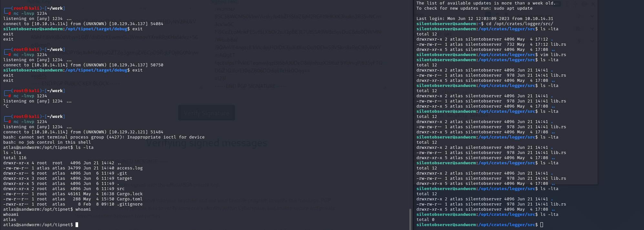Click the 'total 0' line in right terminal
Image resolution: width=644 pixels, height=230 pixels.
point(425,220)
